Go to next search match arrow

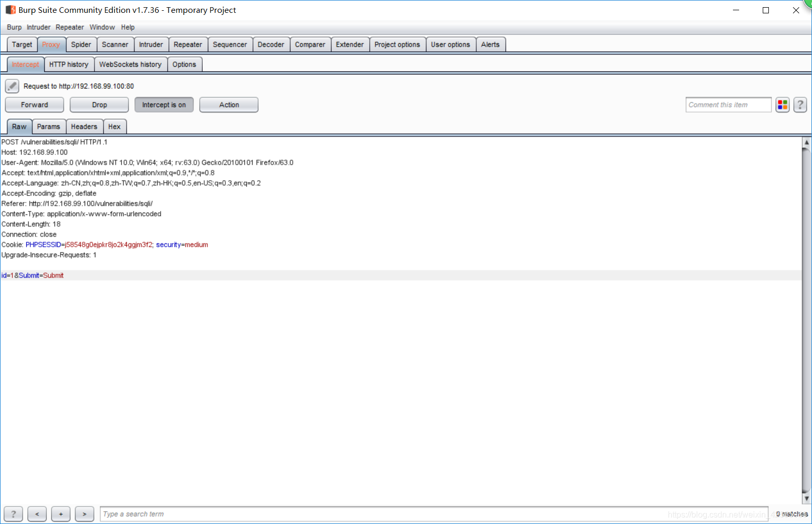[84, 514]
